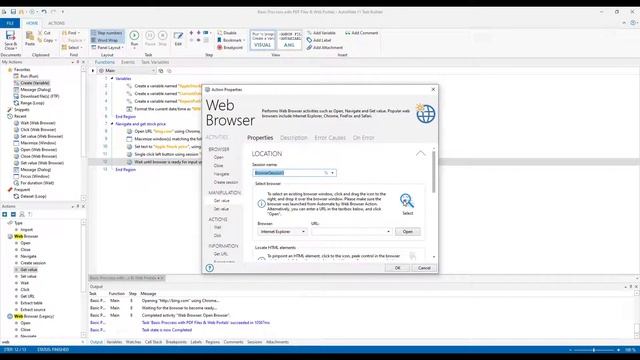
Task: Open the Variables tab in bottom panel
Action: [x=114, y=342]
